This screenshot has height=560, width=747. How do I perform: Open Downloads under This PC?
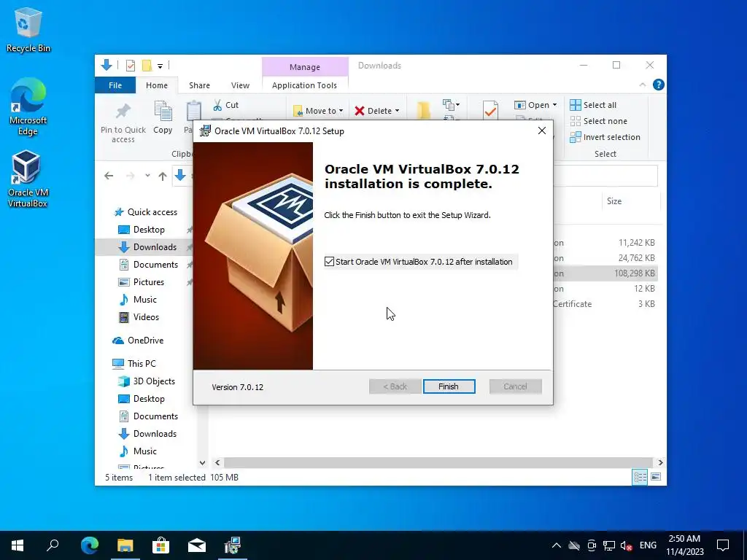coord(147,433)
